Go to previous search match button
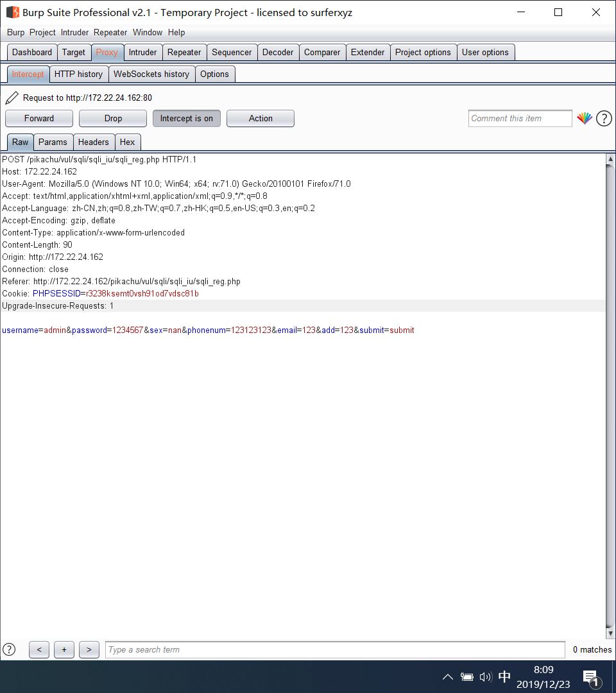This screenshot has height=693, width=616. click(39, 649)
